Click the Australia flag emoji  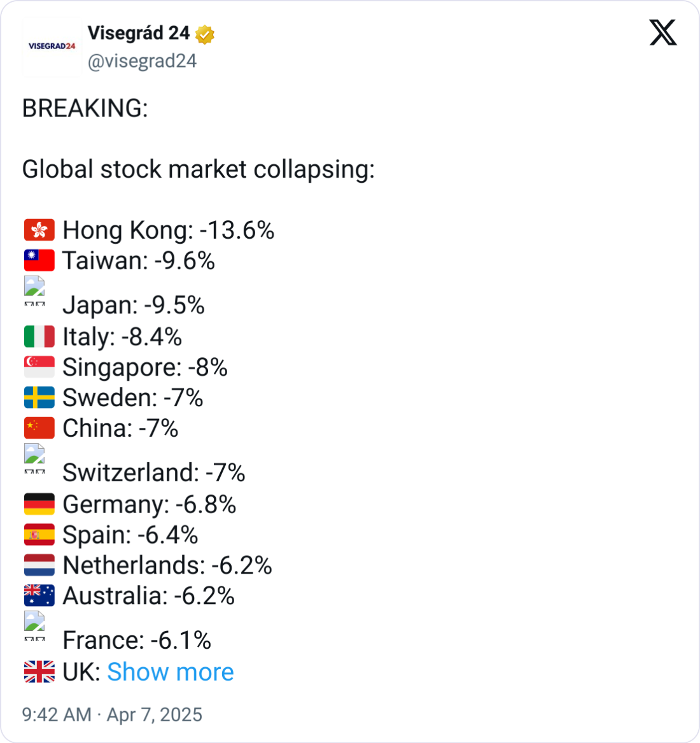click(39, 595)
